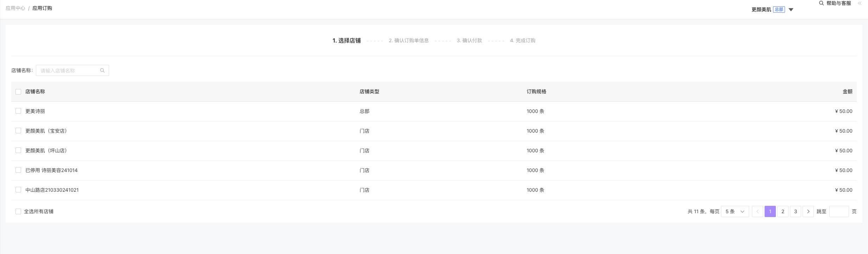This screenshot has width=868, height=254.
Task: Expand the 更颜美肌 account dropdown triangle
Action: (x=791, y=9)
